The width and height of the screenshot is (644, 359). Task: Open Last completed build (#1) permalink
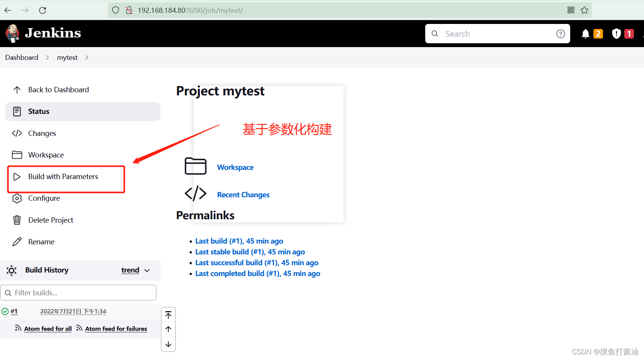(x=258, y=273)
